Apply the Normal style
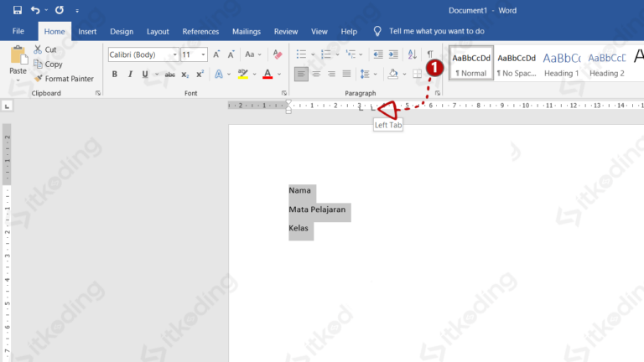 (x=471, y=63)
